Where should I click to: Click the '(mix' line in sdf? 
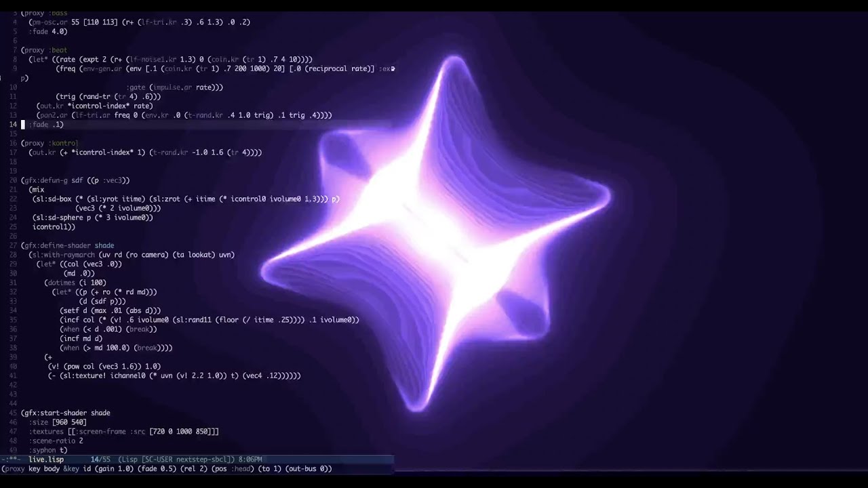click(x=37, y=190)
